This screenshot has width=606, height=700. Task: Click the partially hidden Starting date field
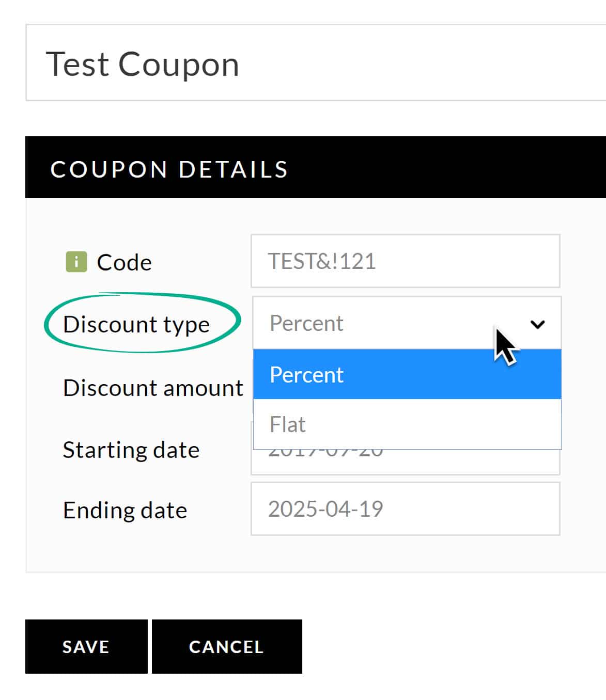(x=406, y=462)
